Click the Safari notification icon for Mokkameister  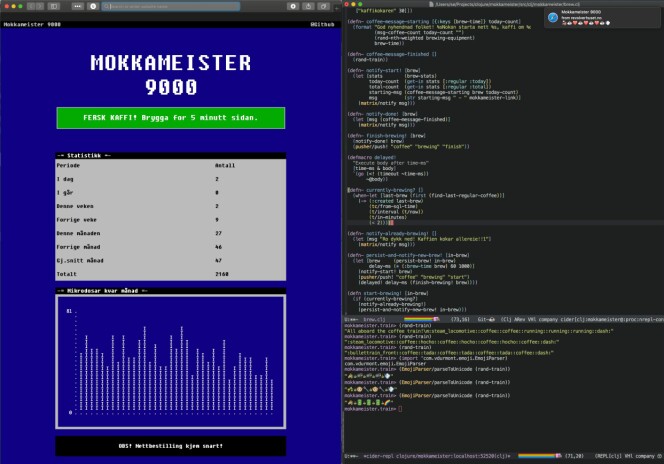[x=553, y=17]
